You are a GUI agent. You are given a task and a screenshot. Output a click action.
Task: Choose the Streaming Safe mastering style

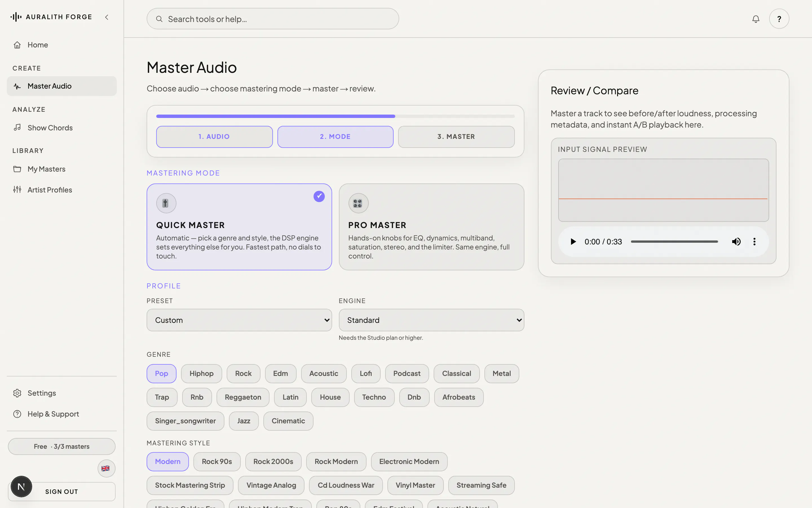pyautogui.click(x=481, y=485)
